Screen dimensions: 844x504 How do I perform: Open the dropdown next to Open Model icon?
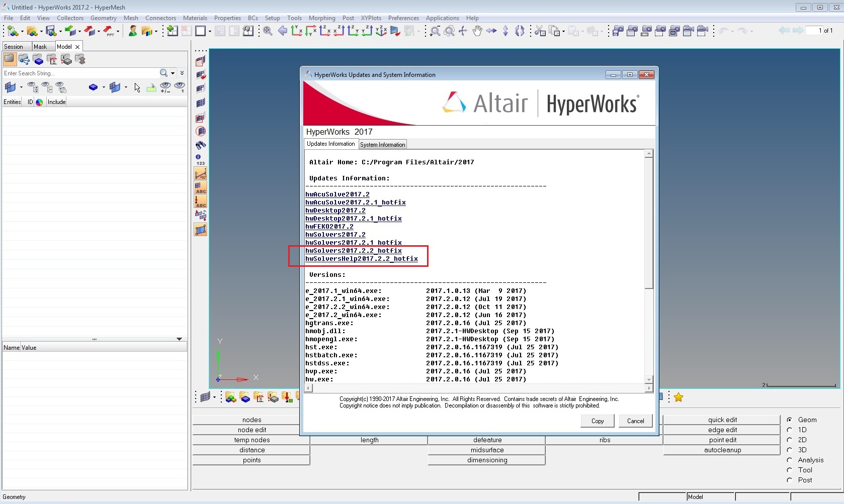pos(41,32)
